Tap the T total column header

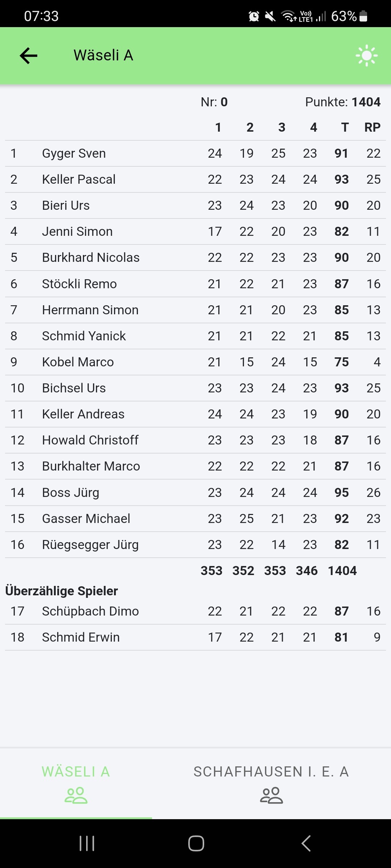345,127
